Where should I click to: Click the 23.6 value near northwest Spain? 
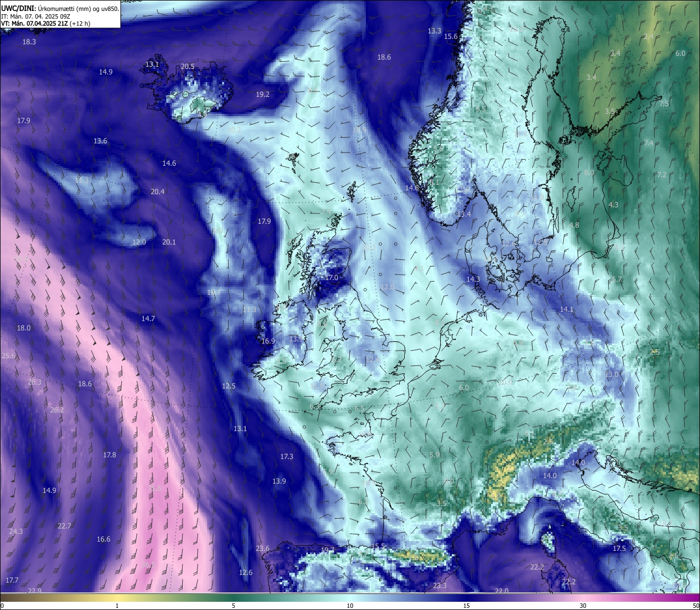pos(262,548)
